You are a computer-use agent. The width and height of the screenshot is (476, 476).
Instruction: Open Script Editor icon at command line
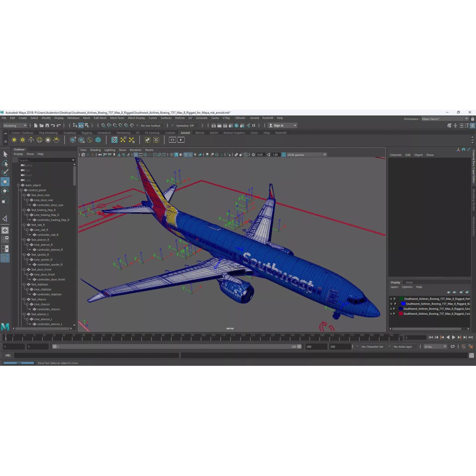[471, 356]
